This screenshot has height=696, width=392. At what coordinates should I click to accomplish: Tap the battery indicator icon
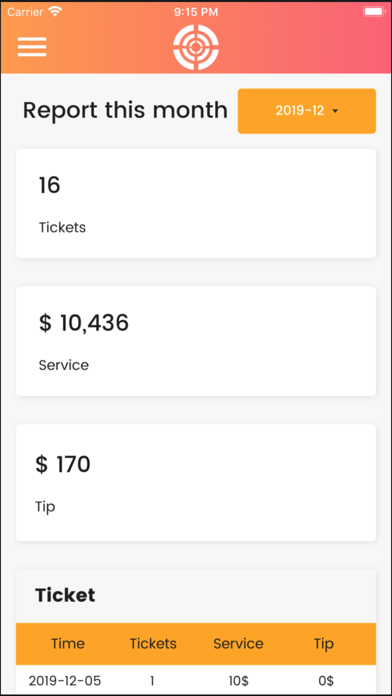(374, 12)
